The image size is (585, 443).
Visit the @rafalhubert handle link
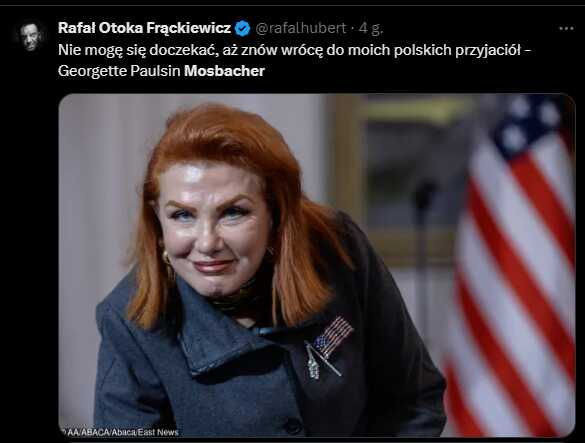[x=301, y=28]
